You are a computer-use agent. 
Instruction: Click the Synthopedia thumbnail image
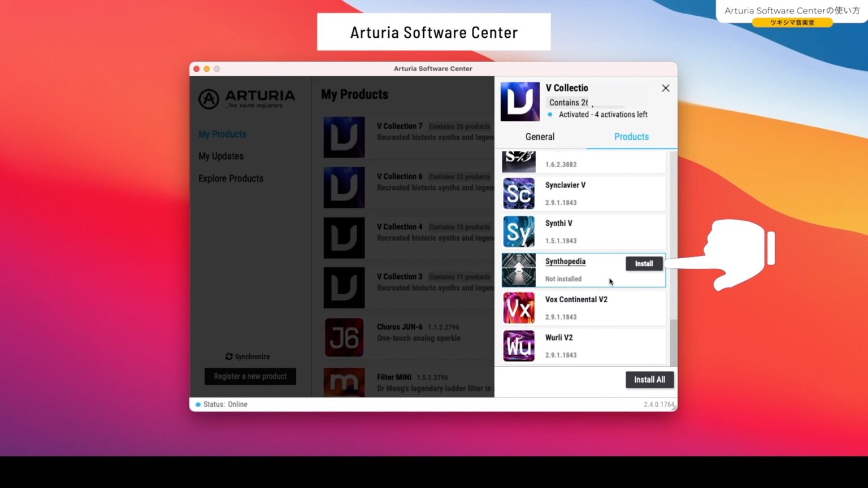[x=518, y=269]
